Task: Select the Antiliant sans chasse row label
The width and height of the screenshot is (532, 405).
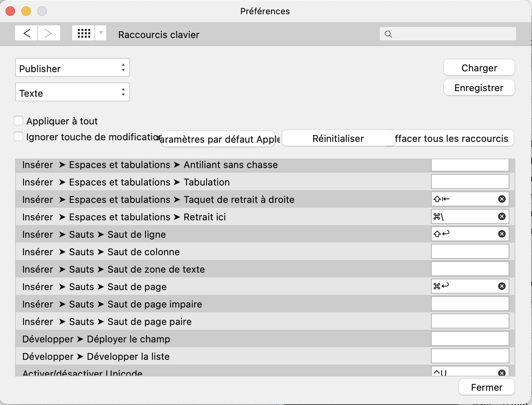Action: pyautogui.click(x=150, y=165)
